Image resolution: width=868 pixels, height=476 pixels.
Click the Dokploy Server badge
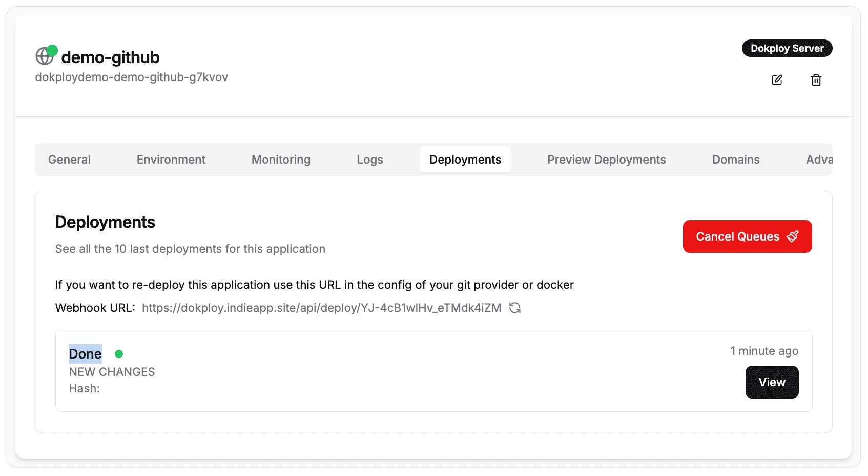(787, 48)
